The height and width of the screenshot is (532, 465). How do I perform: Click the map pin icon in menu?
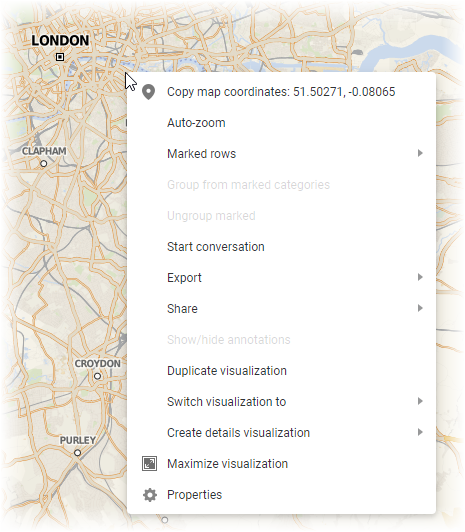pyautogui.click(x=149, y=92)
